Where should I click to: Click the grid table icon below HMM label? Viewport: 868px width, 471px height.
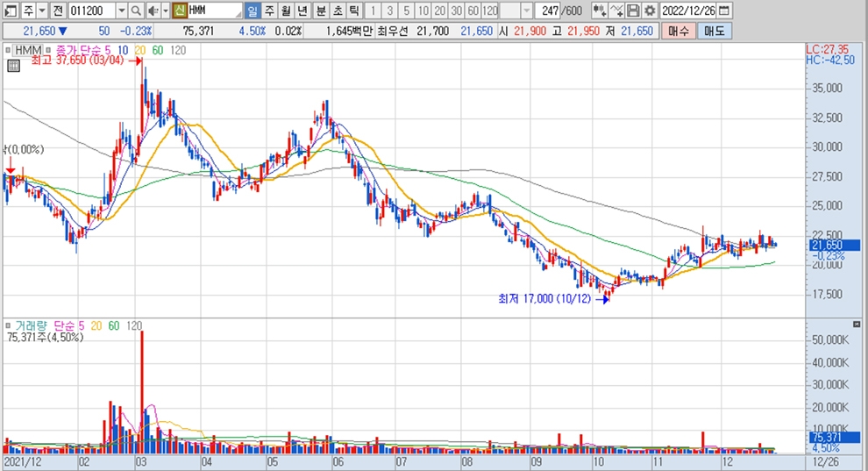[x=13, y=67]
